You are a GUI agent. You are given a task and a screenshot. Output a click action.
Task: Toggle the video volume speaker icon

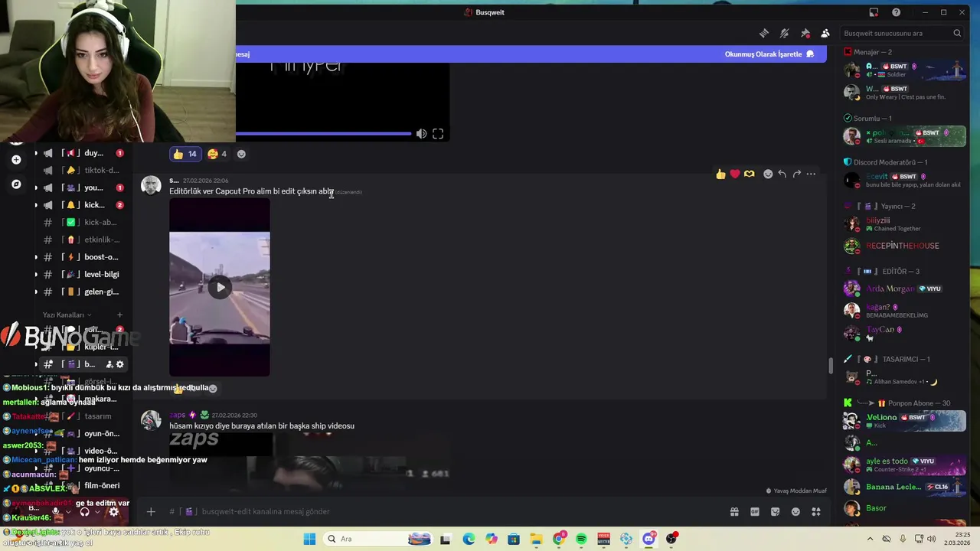[421, 134]
